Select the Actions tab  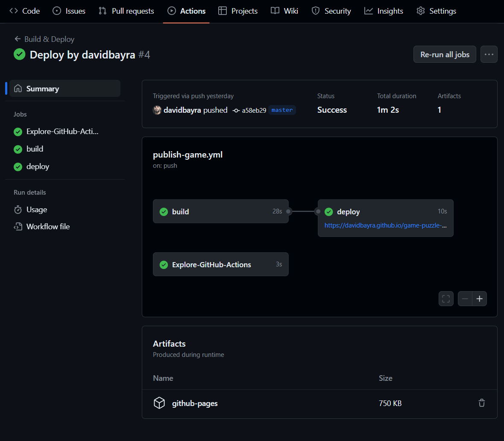(186, 11)
